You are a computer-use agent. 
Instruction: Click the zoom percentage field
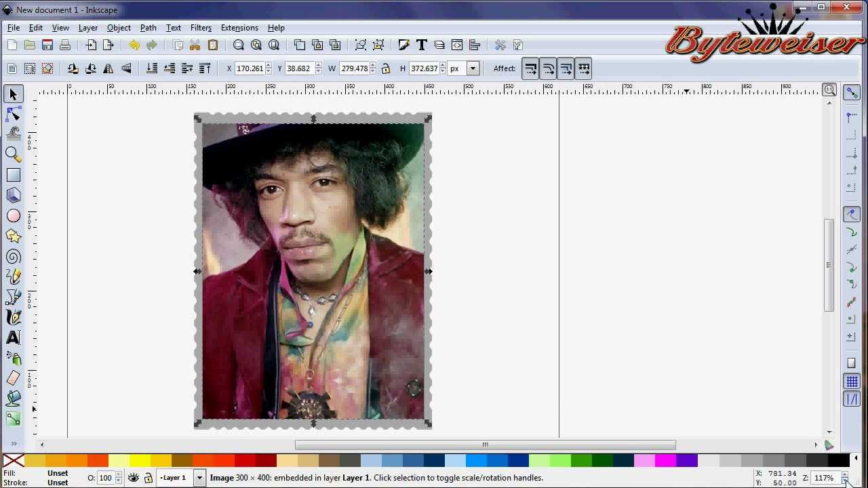pyautogui.click(x=825, y=478)
